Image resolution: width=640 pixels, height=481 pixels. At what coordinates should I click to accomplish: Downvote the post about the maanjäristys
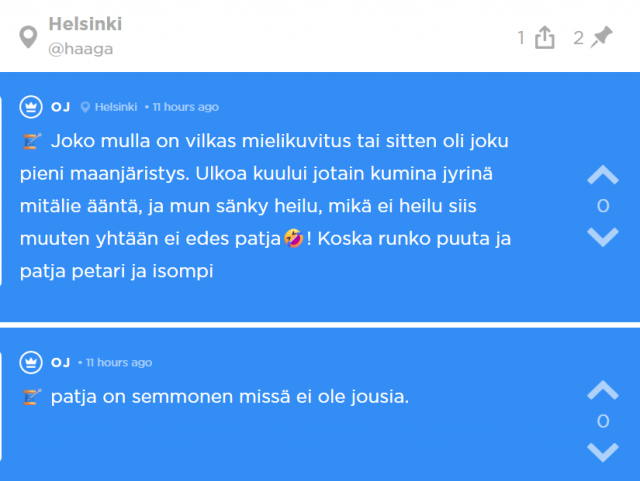point(602,237)
